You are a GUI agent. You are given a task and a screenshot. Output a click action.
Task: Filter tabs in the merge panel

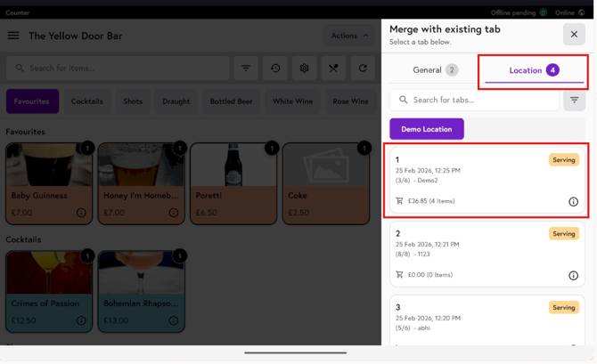574,101
